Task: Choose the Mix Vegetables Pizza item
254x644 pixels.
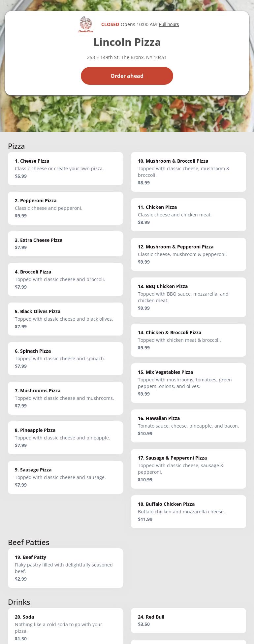Action: pos(188,383)
